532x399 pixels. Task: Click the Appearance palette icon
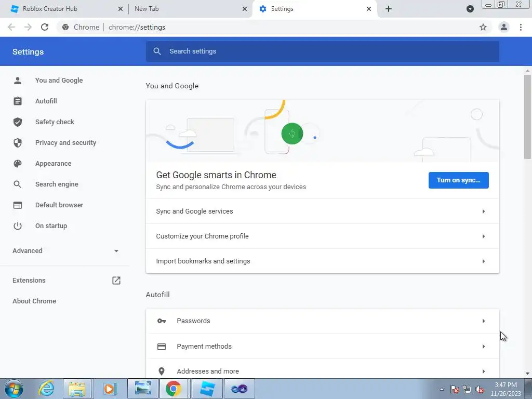18,164
